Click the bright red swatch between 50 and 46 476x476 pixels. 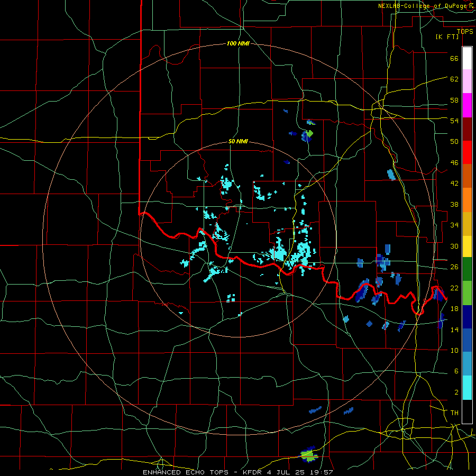(x=467, y=152)
